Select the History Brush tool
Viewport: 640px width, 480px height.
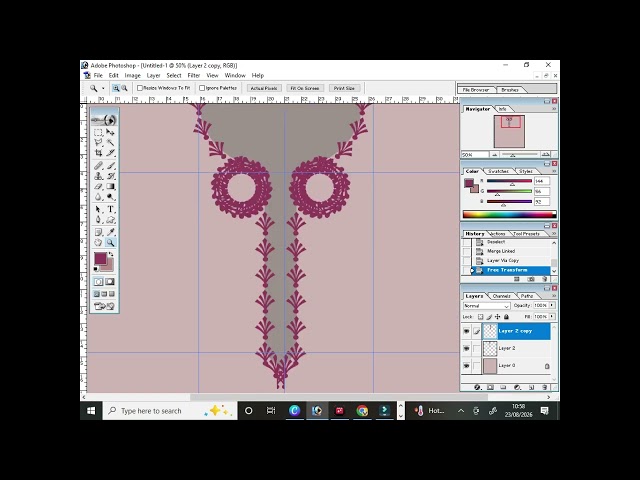pyautogui.click(x=110, y=176)
